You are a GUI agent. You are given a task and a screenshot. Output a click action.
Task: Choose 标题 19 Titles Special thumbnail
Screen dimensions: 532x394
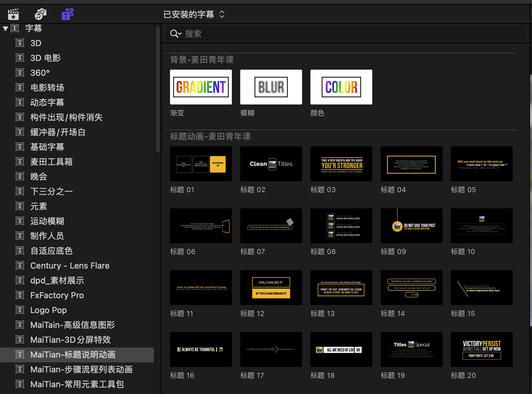(x=412, y=350)
